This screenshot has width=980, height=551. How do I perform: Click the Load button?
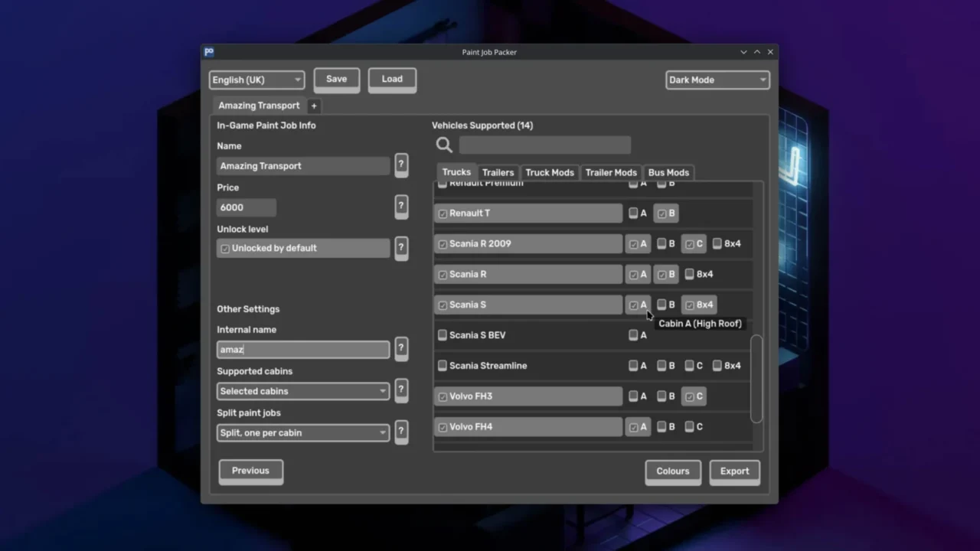click(392, 80)
